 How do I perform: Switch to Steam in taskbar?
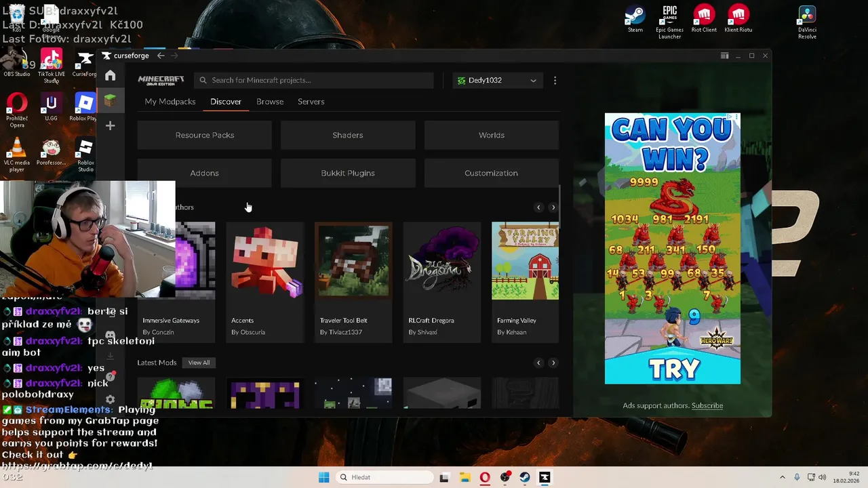(525, 477)
